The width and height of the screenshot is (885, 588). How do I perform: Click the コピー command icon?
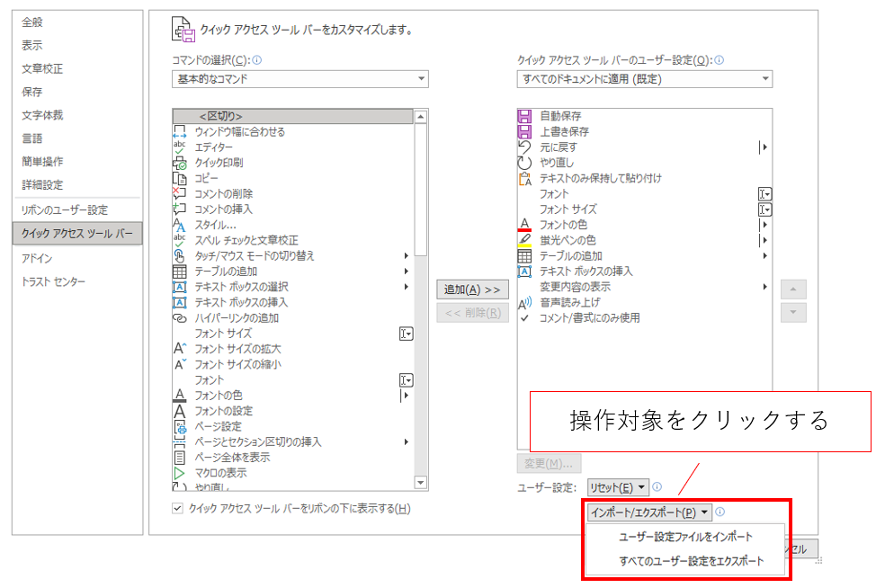(179, 178)
